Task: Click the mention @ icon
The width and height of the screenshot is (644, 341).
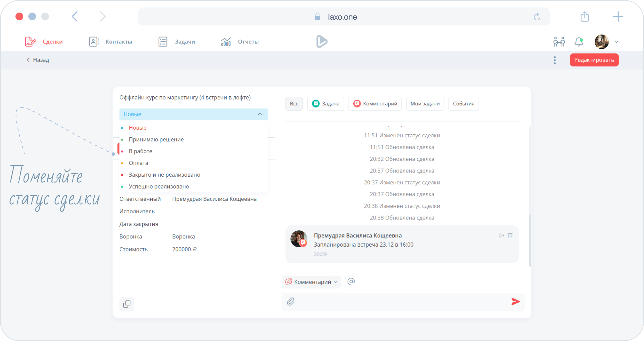Action: [x=351, y=282]
